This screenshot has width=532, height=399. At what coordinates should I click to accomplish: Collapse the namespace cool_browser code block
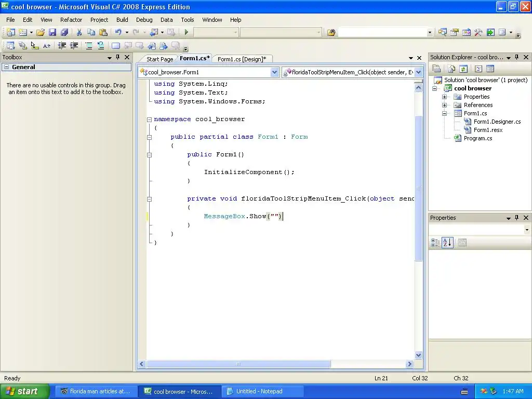click(149, 119)
